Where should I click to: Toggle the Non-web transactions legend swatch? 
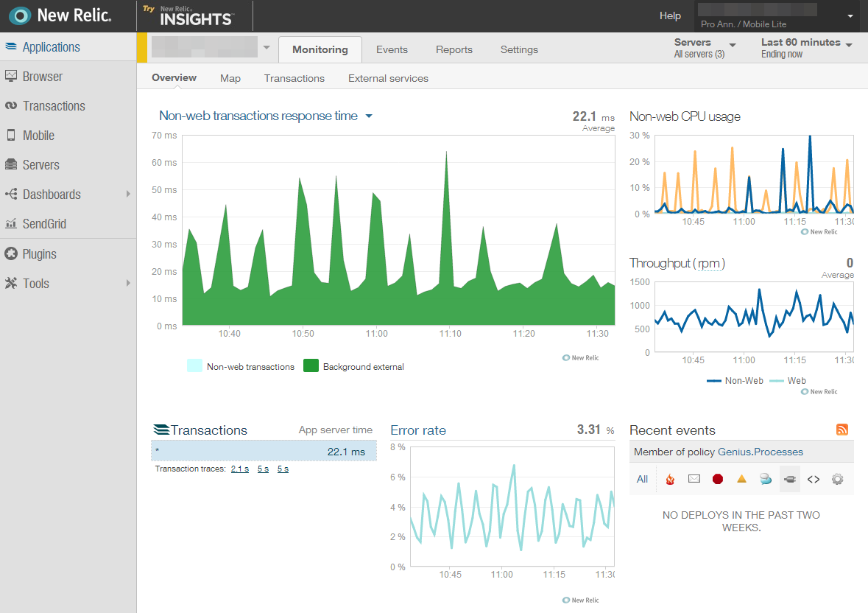click(x=194, y=365)
